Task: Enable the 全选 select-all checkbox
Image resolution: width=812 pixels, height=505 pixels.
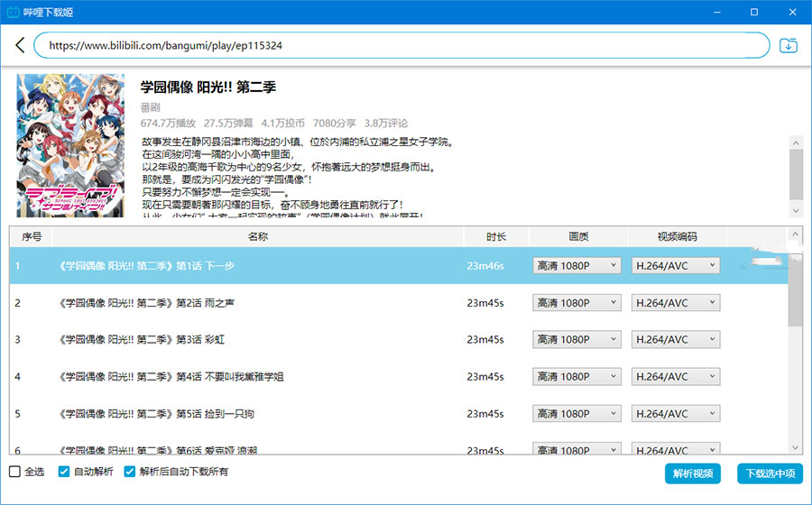Action: (14, 472)
